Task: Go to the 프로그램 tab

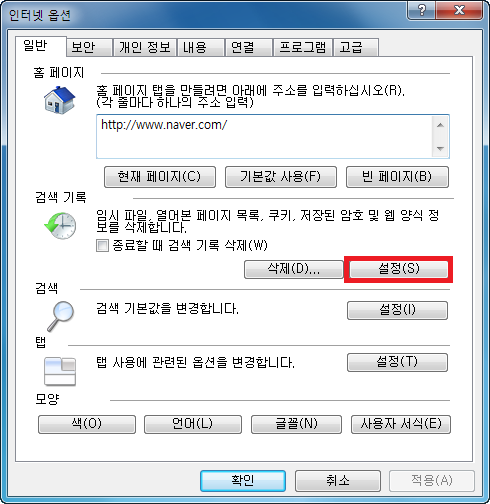Action: (x=302, y=47)
